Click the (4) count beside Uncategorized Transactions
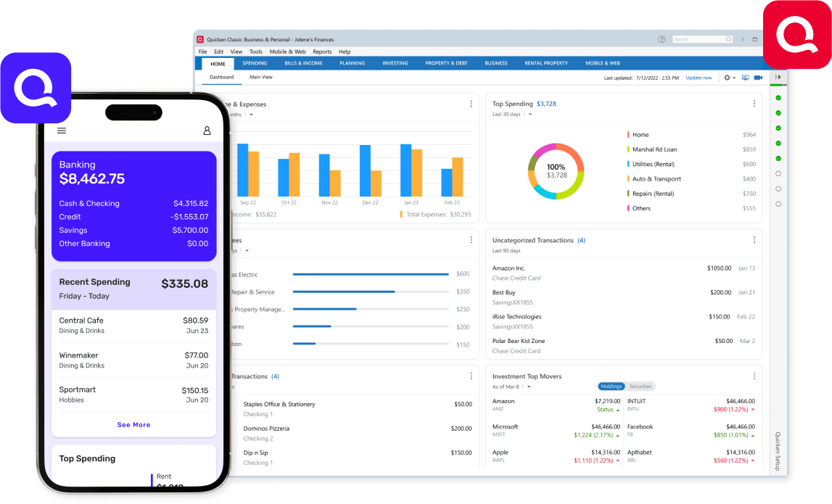This screenshot has width=832, height=504. tap(582, 240)
